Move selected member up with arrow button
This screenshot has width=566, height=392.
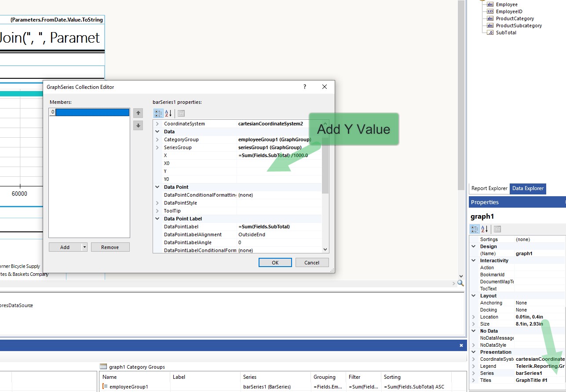(x=138, y=113)
